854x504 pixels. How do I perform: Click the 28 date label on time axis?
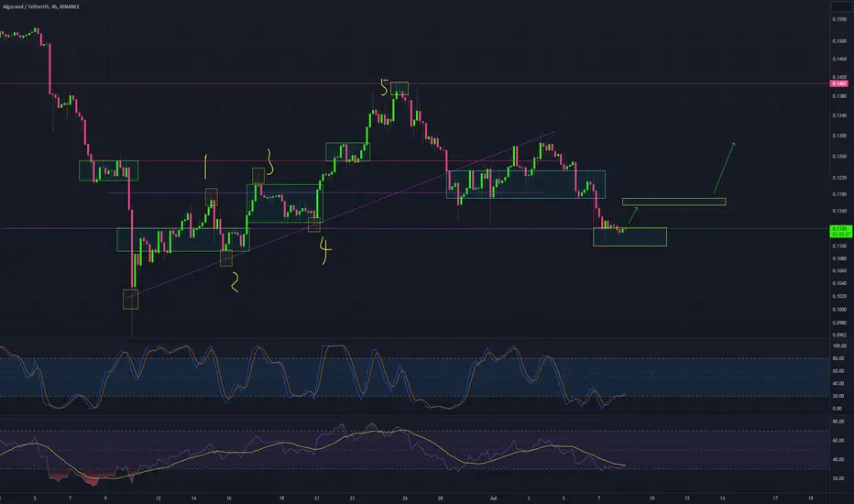tap(441, 498)
